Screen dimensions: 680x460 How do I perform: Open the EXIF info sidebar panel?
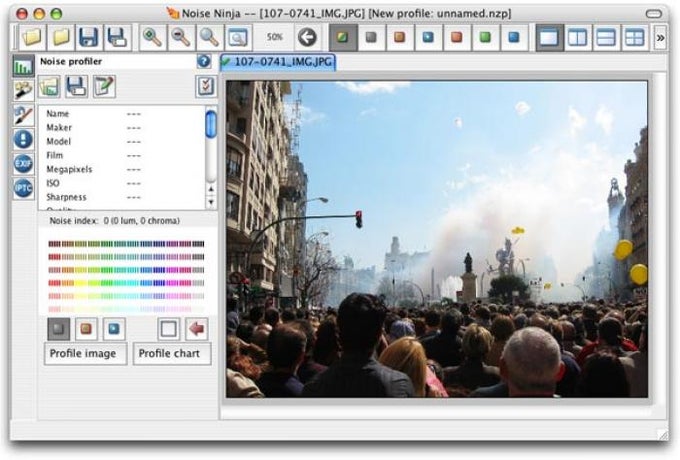[23, 163]
